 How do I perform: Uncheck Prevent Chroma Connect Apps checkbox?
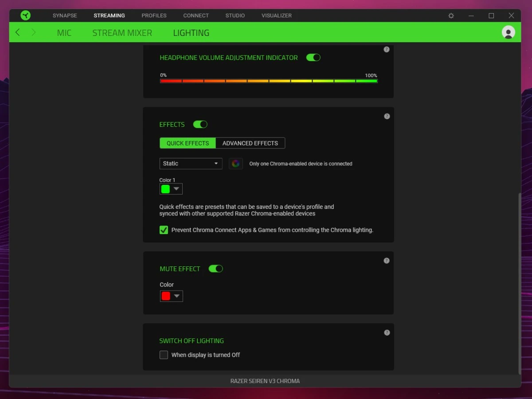(x=164, y=230)
